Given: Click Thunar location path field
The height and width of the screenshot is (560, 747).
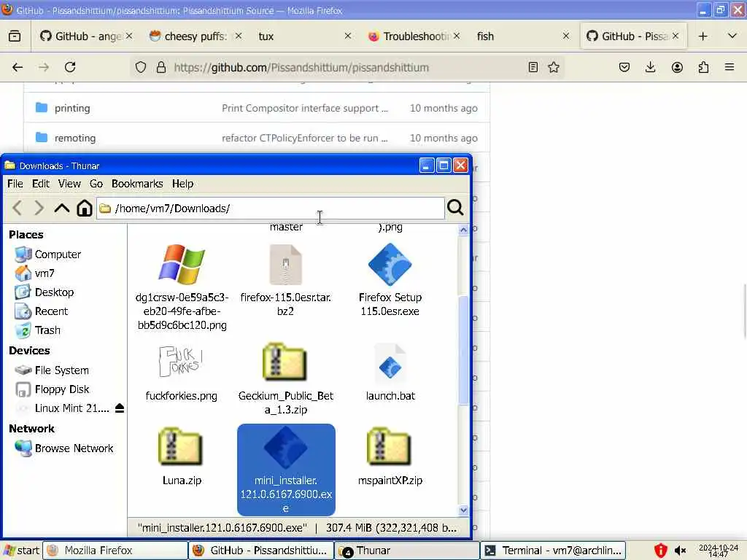Looking at the screenshot, I should coord(271,208).
